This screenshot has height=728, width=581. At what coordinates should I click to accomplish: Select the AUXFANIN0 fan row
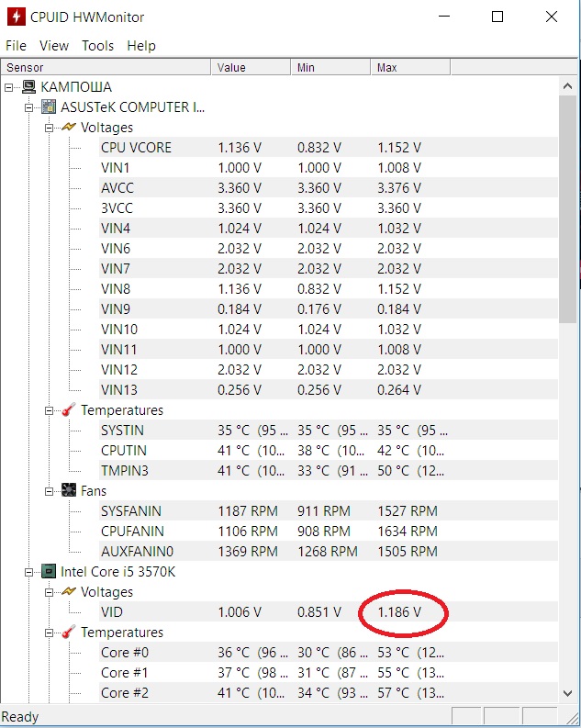[328, 551]
